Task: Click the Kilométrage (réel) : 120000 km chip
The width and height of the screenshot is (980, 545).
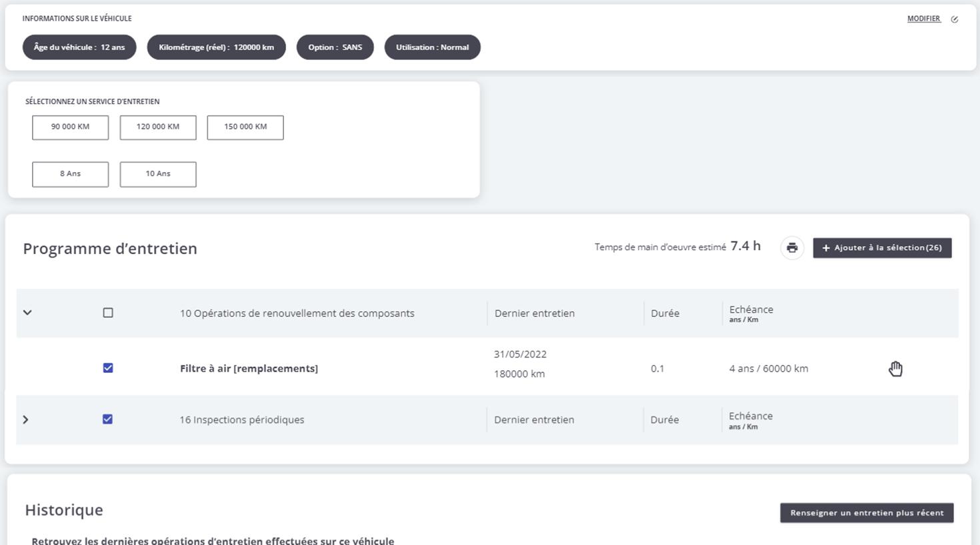Action: [x=217, y=47]
